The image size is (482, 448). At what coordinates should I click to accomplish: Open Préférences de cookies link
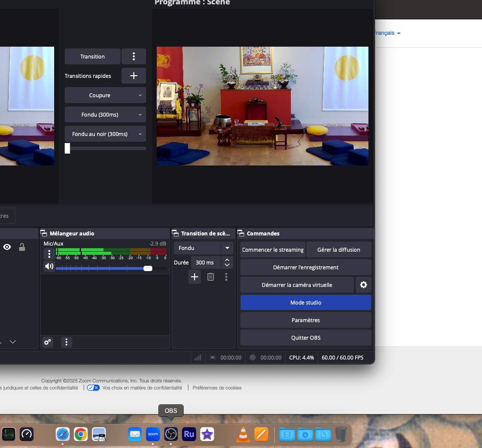[x=217, y=388]
